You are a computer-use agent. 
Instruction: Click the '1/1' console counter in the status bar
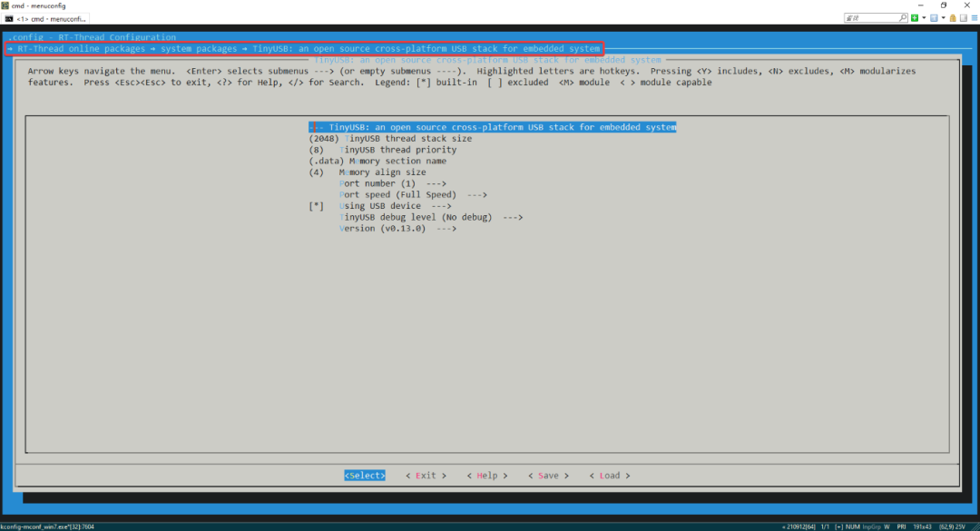[x=825, y=526]
